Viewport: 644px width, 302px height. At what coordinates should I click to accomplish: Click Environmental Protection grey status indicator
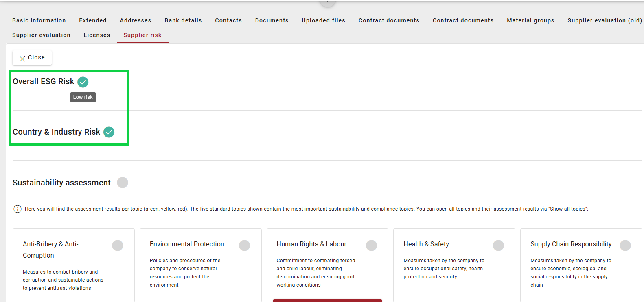click(x=244, y=246)
